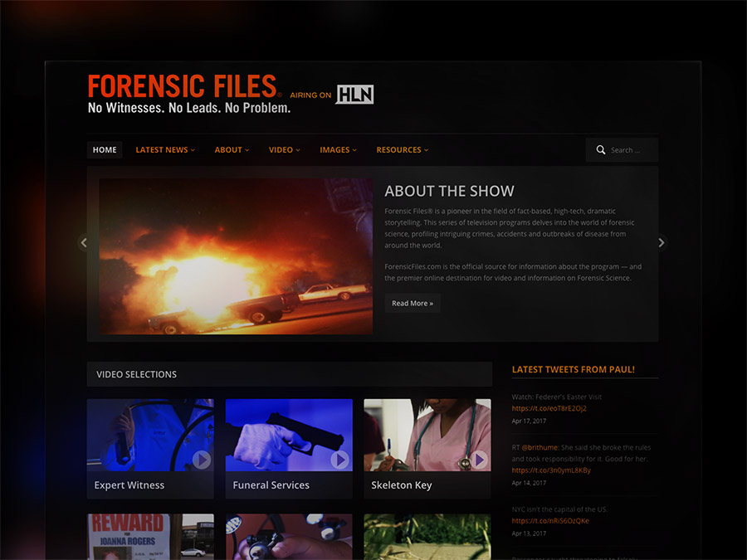
Task: Open the Home menu item
Action: 105,150
